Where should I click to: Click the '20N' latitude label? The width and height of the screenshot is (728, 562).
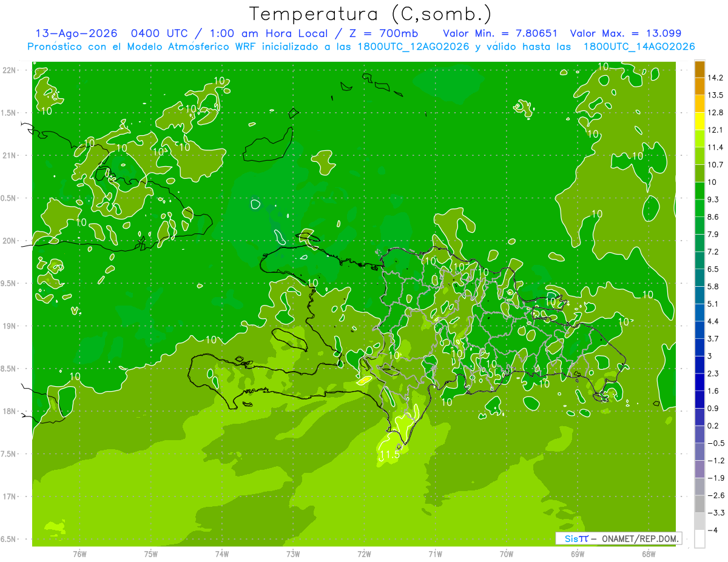click(x=8, y=241)
